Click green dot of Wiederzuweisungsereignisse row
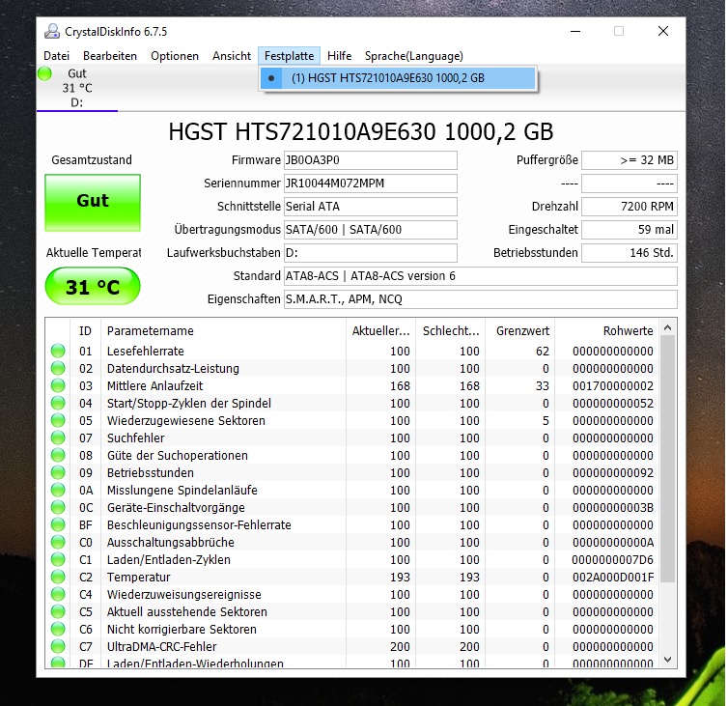The height and width of the screenshot is (706, 728). (x=58, y=595)
